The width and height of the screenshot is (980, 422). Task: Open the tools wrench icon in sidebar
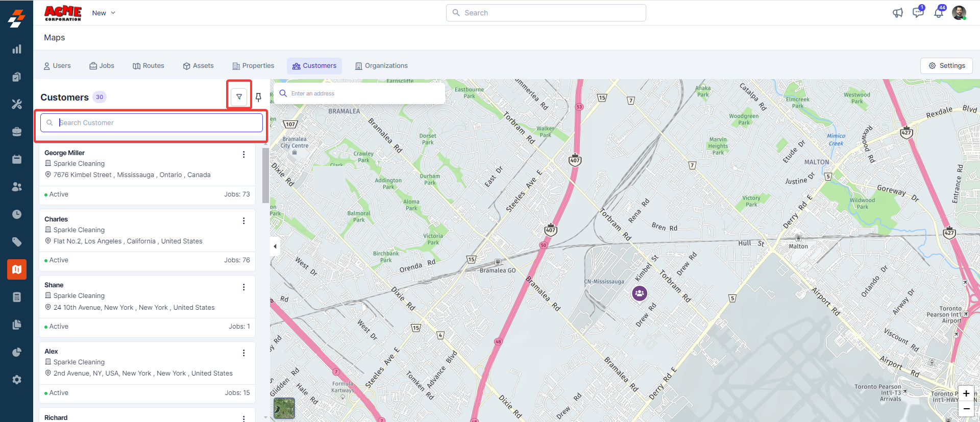[x=17, y=104]
